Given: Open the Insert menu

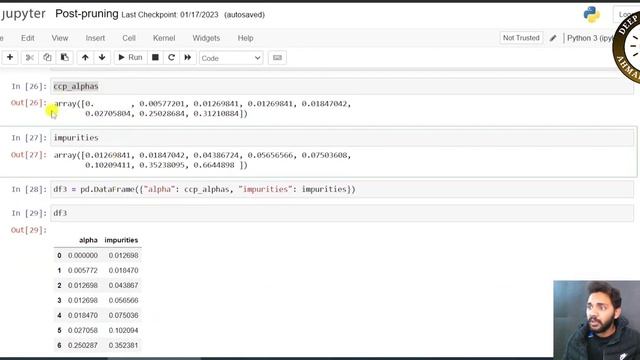Looking at the screenshot, I should pos(95,38).
